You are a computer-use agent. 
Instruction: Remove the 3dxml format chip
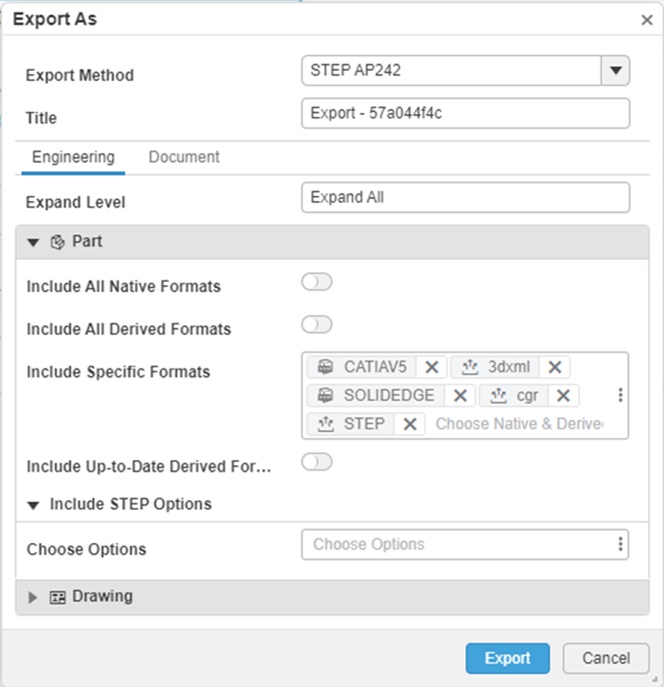coord(555,367)
